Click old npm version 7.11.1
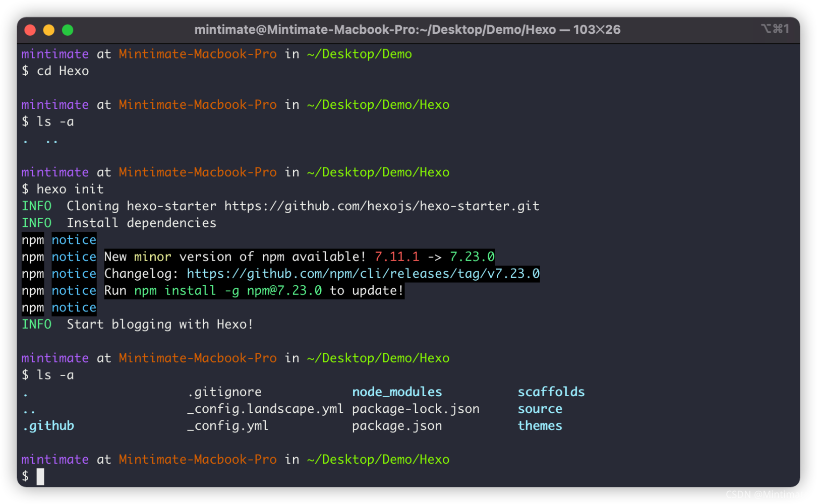The width and height of the screenshot is (817, 504). click(x=397, y=257)
